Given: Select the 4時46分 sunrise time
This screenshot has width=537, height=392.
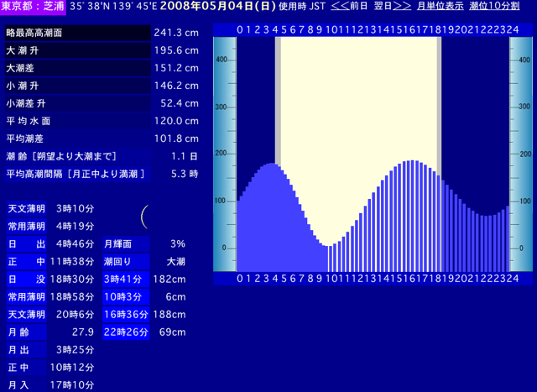Looking at the screenshot, I should pos(75,244).
